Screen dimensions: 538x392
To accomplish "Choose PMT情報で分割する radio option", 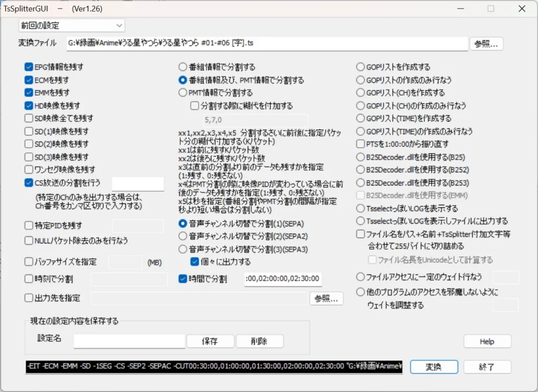I will point(183,93).
